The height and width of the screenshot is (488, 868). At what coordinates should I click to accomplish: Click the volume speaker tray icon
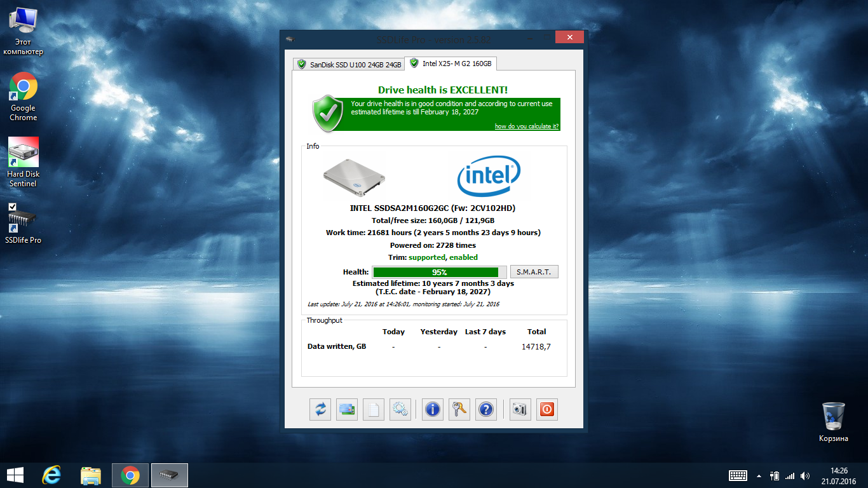point(805,475)
